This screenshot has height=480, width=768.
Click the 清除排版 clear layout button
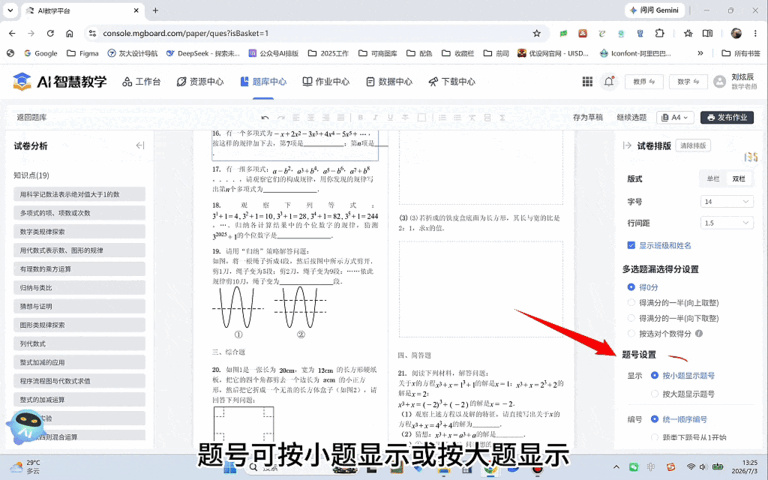coord(693,145)
